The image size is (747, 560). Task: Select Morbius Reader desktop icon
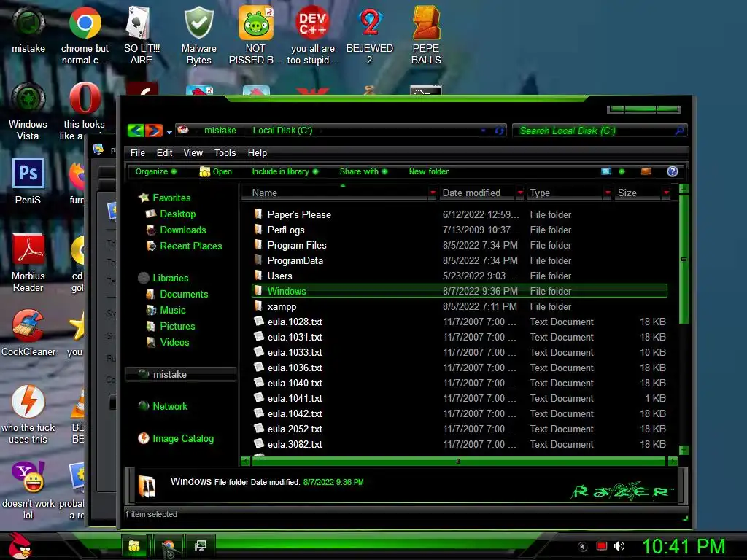click(28, 262)
